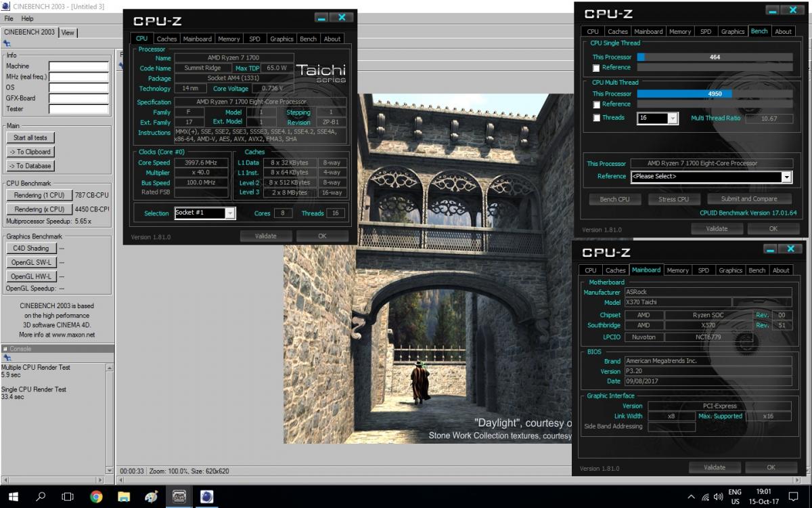Close the CPU tab CPU-Z window
812x508 pixels.
click(x=342, y=18)
